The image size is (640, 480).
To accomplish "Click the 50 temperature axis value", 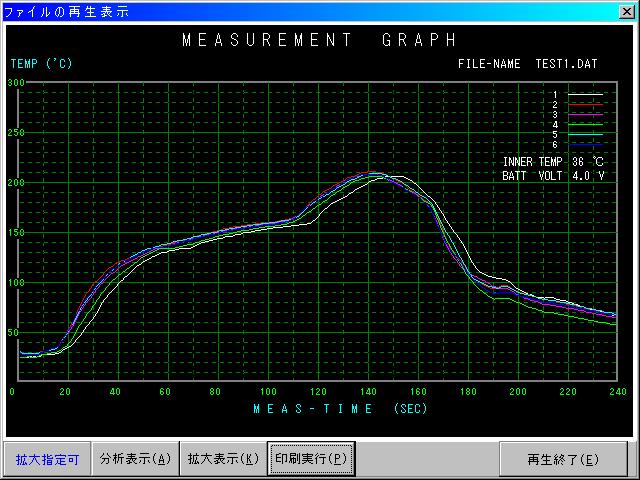I will point(13,333).
